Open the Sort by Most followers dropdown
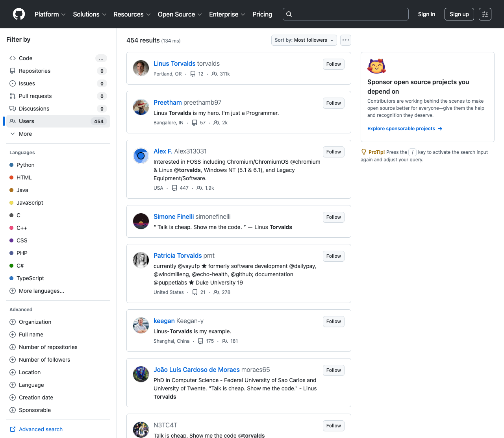 pos(304,40)
